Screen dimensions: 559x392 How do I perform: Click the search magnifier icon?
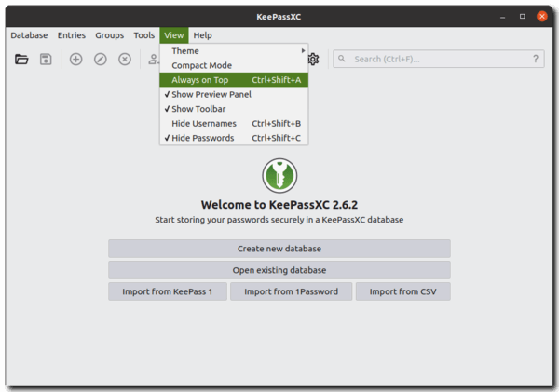(x=342, y=59)
